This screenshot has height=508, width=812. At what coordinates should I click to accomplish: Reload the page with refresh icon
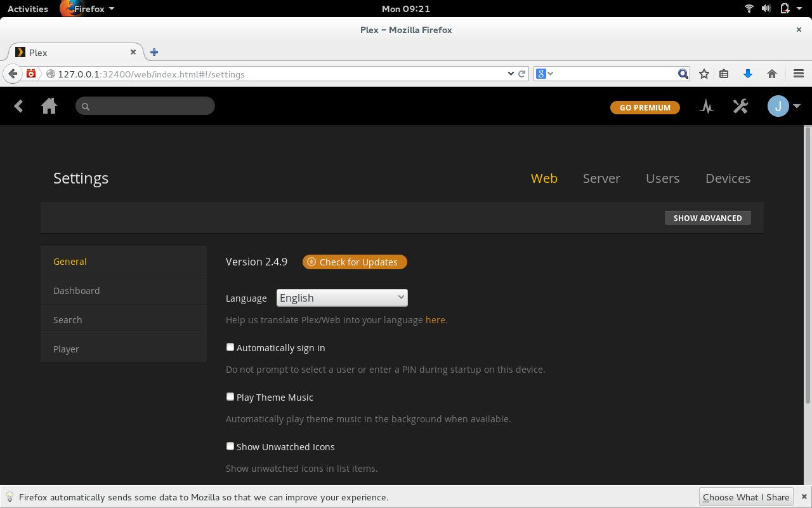tap(522, 74)
